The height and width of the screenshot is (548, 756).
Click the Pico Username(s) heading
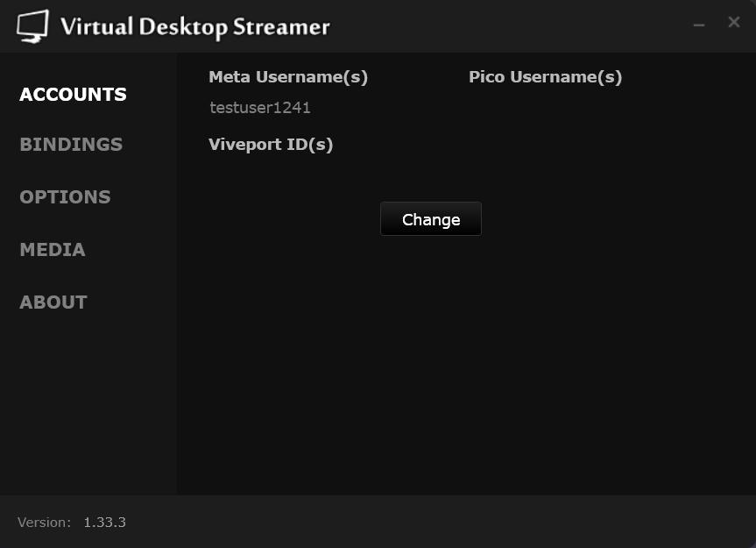pyautogui.click(x=545, y=77)
